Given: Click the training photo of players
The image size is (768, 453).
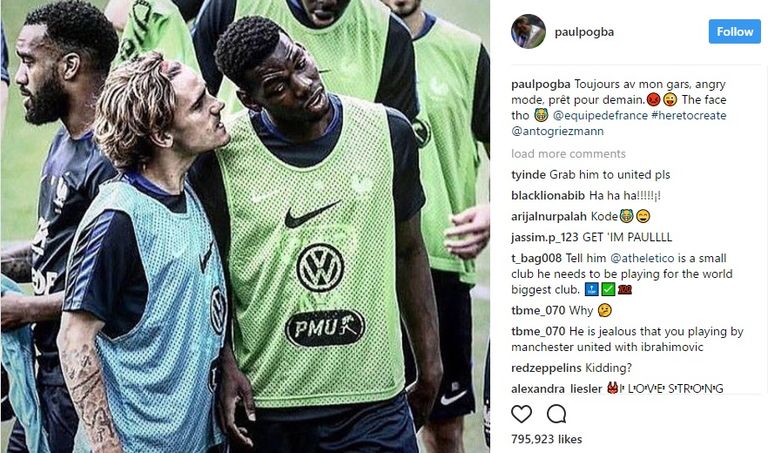Looking at the screenshot, I should coord(245,226).
